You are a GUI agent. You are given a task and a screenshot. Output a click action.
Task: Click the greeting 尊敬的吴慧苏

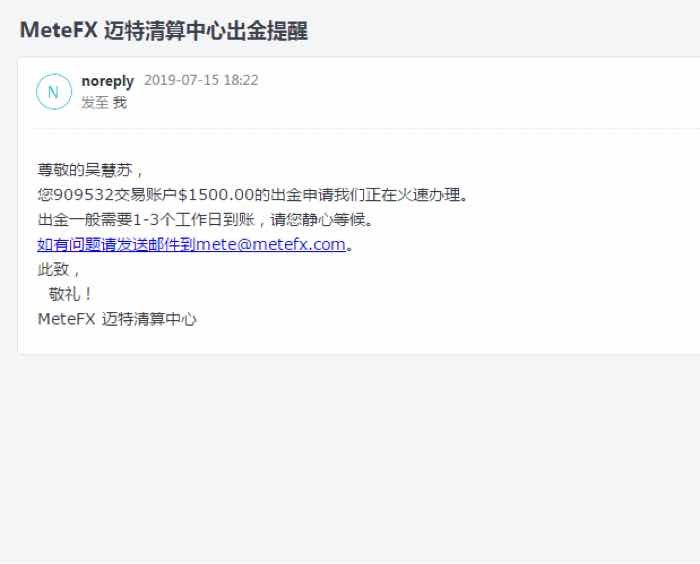[85, 170]
